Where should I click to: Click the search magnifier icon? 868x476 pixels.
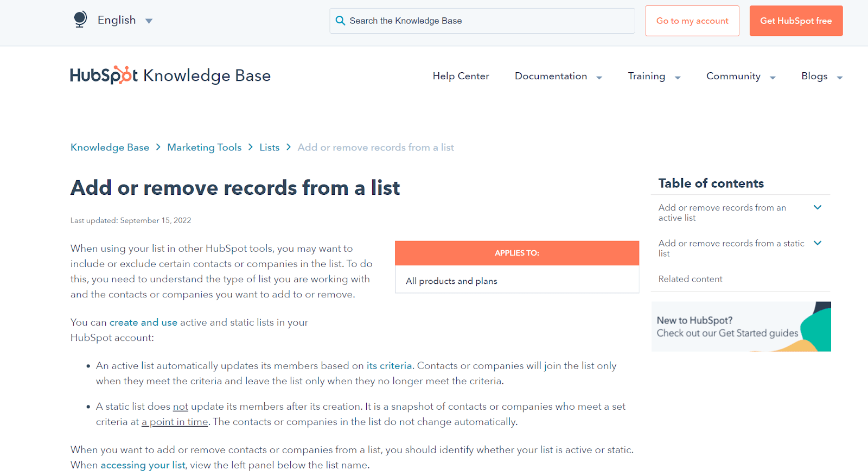click(x=340, y=21)
